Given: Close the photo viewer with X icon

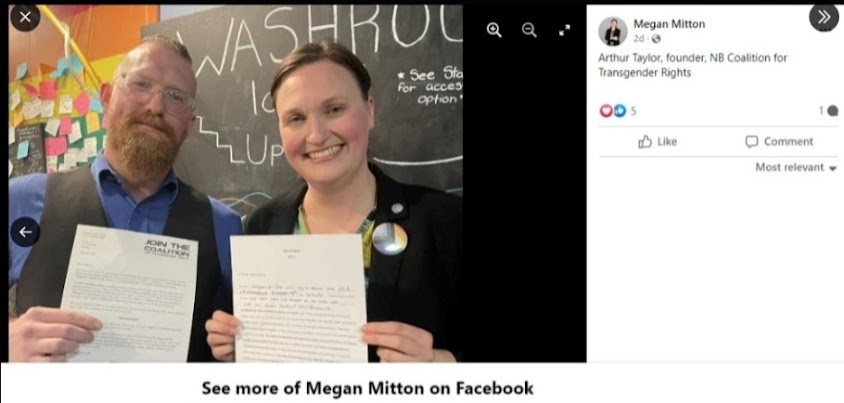Looking at the screenshot, I should click(25, 17).
